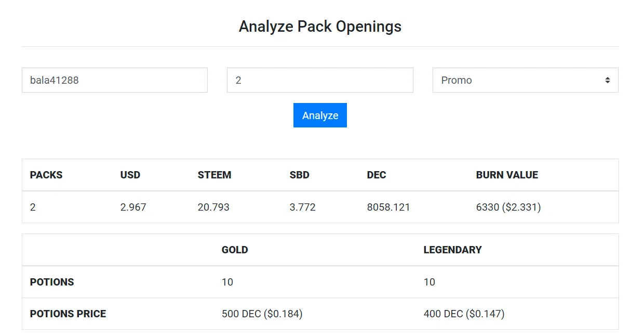Select the PACKS column header
Viewport: 644px width, 336px height.
pyautogui.click(x=46, y=175)
